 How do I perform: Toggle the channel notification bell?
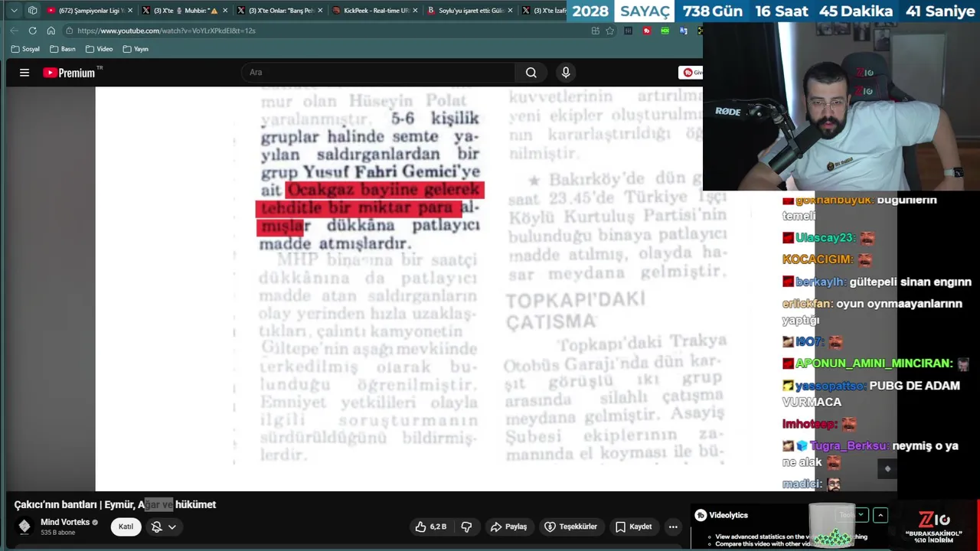coord(156,527)
